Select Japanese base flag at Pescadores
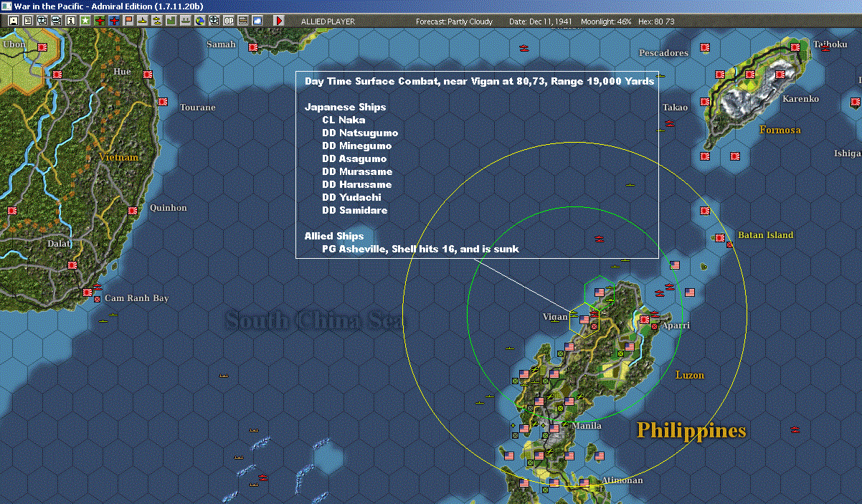This screenshot has height=504, width=862. coord(705,47)
